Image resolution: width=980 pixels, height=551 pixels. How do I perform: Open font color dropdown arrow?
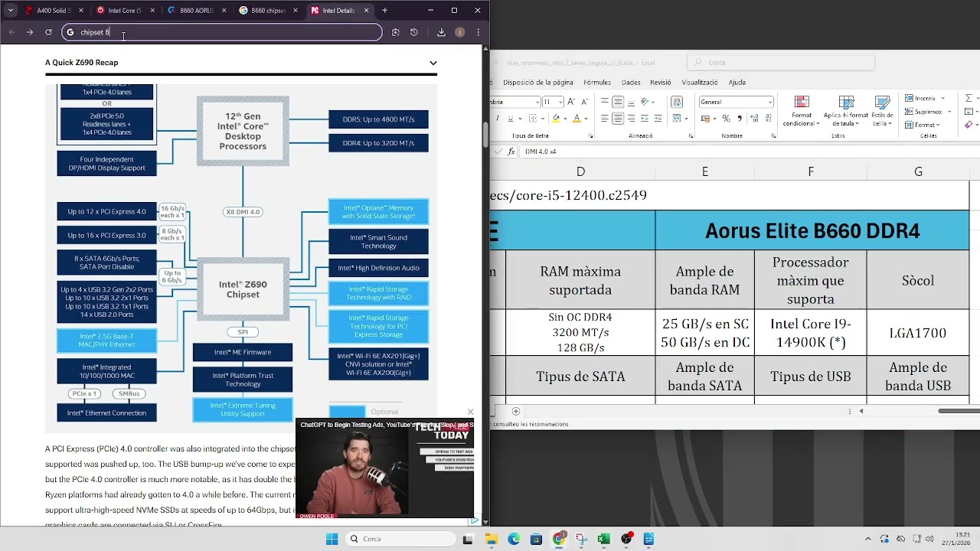586,119
